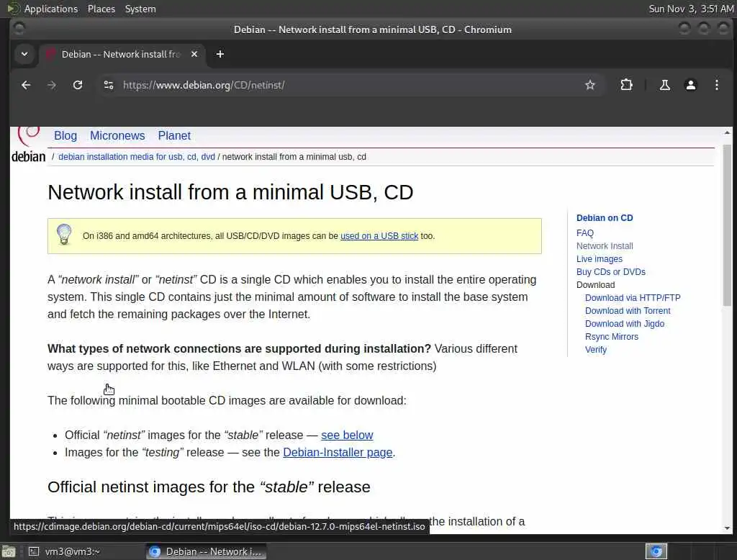The width and height of the screenshot is (737, 560).
Task: Open Chrome Labs flask icon
Action: click(x=664, y=85)
